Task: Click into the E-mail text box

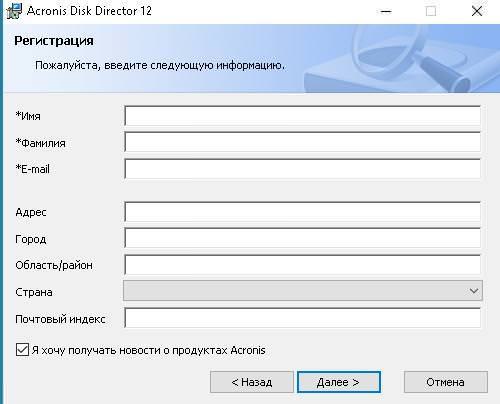Action: (x=303, y=169)
